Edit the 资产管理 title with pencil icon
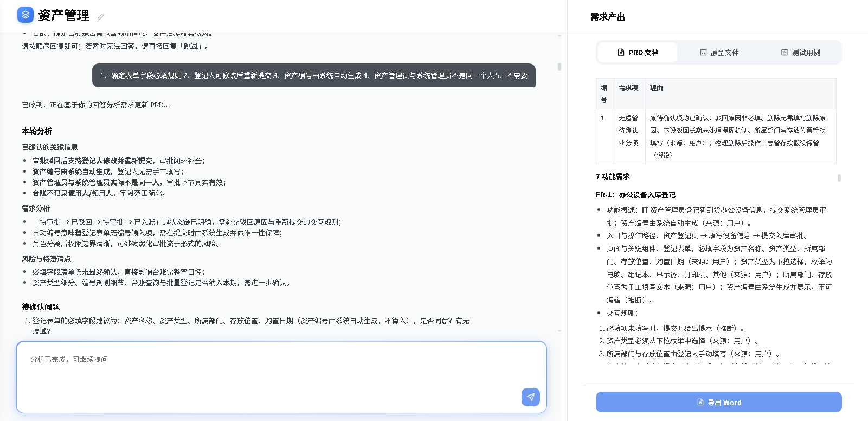The height and width of the screenshot is (421, 868). (x=101, y=17)
